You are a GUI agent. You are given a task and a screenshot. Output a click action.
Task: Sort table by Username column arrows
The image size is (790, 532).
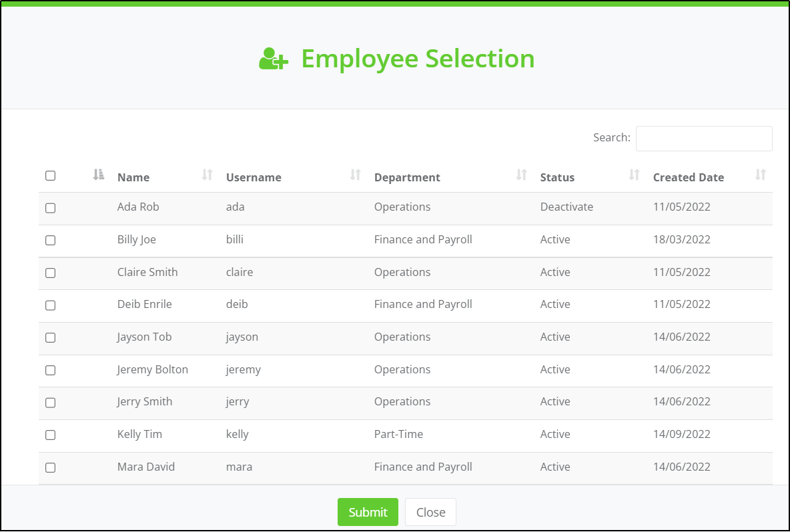point(355,175)
